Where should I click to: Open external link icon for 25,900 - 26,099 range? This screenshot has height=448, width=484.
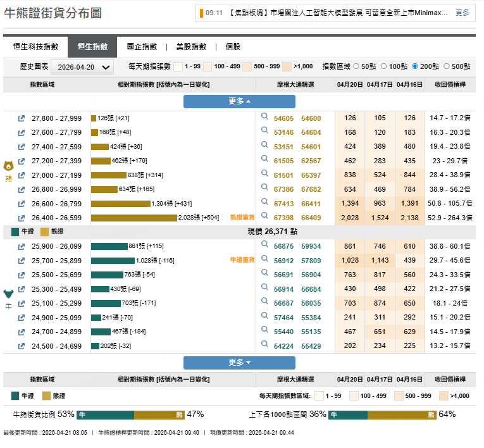(21, 246)
